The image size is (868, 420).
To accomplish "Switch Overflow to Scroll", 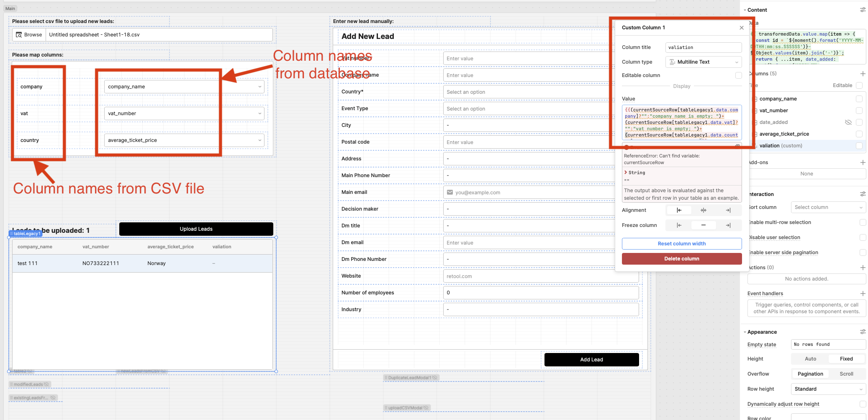I will [x=846, y=374].
